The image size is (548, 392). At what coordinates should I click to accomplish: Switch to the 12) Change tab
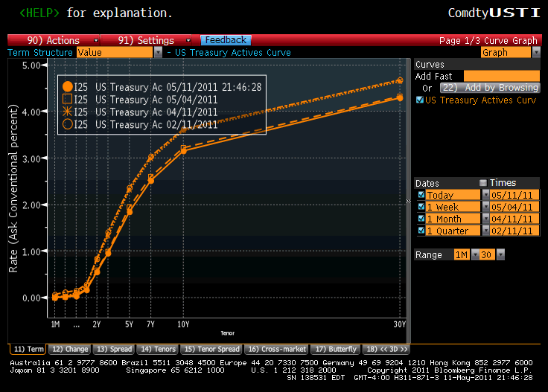(x=69, y=349)
